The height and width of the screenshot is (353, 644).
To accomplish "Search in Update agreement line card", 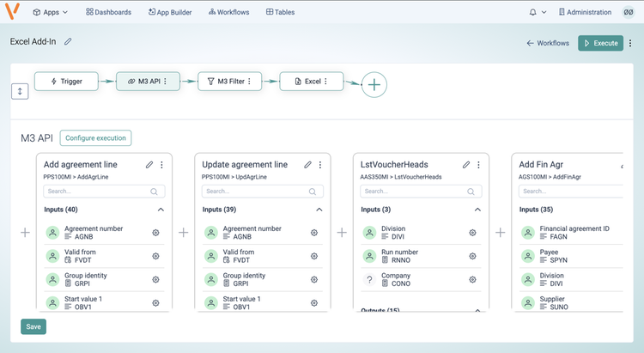I will pyautogui.click(x=263, y=191).
